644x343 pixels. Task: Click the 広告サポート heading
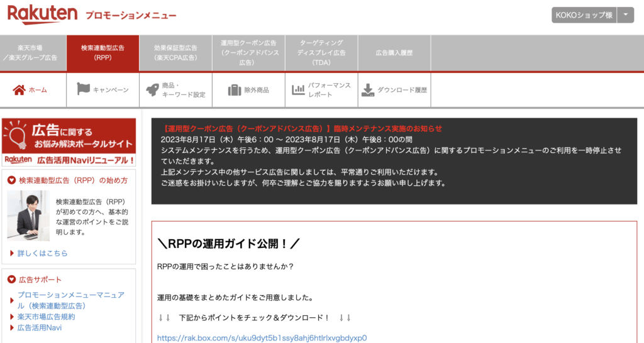(40, 279)
